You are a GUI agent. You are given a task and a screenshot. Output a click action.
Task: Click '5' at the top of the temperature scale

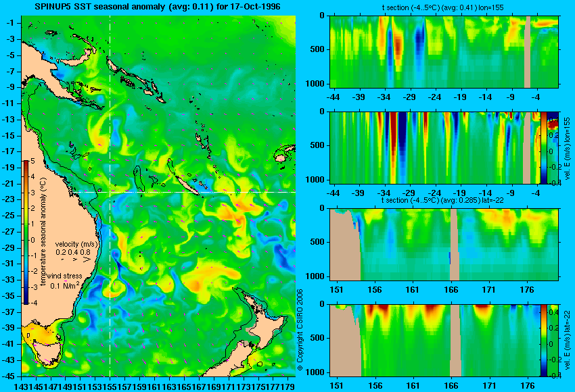pyautogui.click(x=32, y=161)
